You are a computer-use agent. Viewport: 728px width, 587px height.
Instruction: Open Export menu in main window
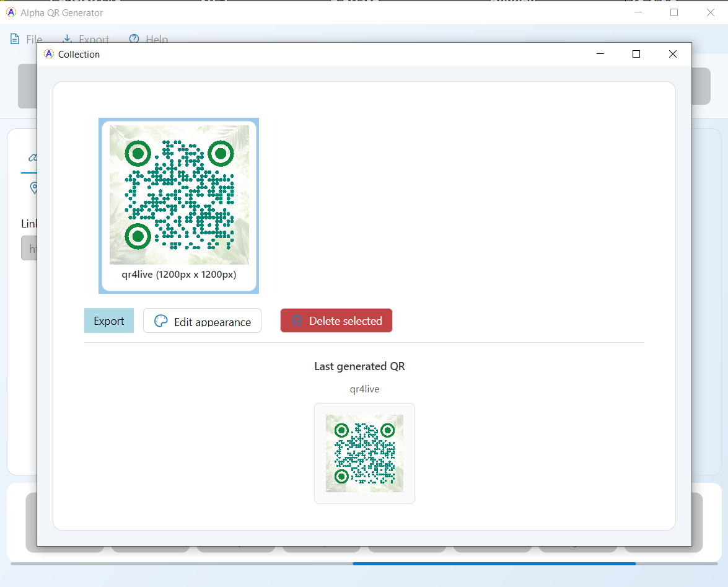pos(86,39)
